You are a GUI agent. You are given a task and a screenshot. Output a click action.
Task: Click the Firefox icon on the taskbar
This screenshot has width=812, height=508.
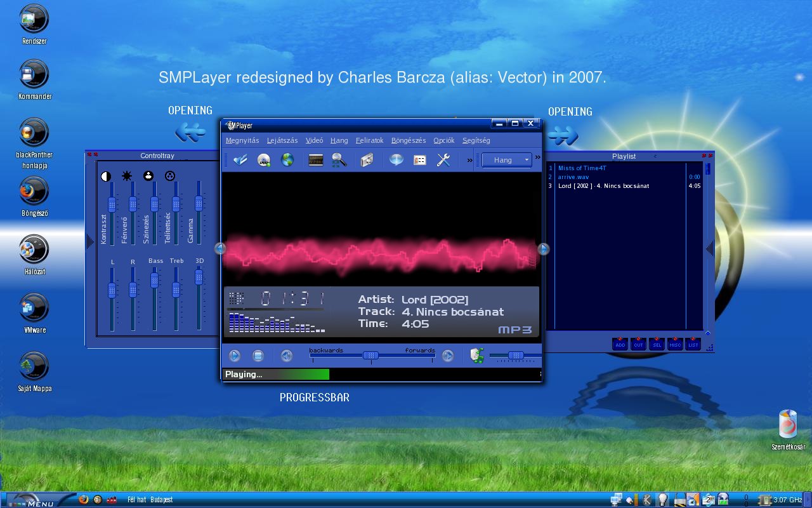(x=84, y=500)
